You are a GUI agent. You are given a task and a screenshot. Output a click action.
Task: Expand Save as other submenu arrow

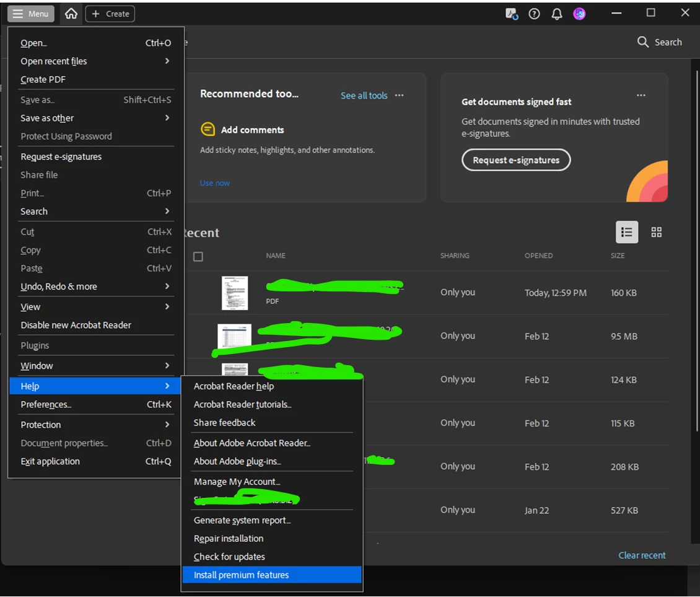click(x=167, y=118)
